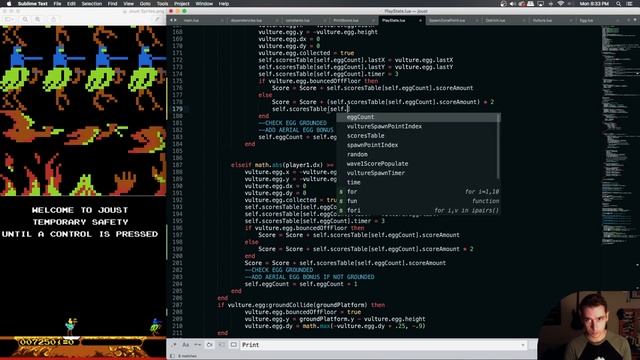Viewport: 640px width, 360px height.
Task: Switch to the PlayState.lua tab
Action: [393, 20]
